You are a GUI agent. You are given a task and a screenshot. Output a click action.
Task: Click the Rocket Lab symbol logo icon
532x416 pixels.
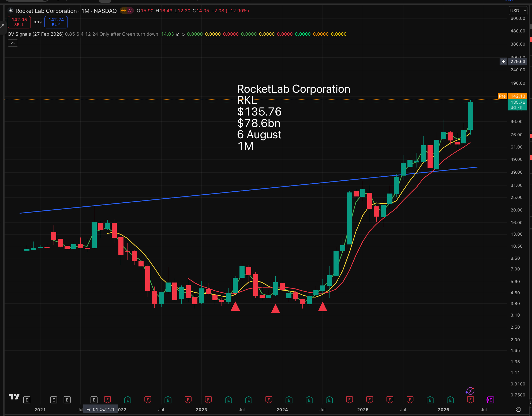(x=10, y=11)
